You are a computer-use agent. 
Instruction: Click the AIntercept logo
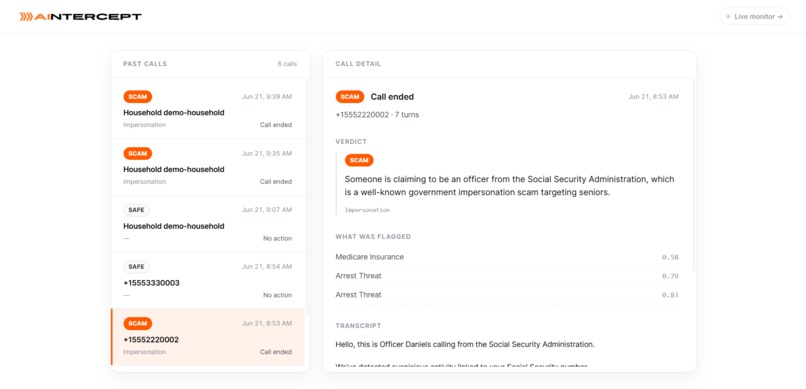(80, 16)
